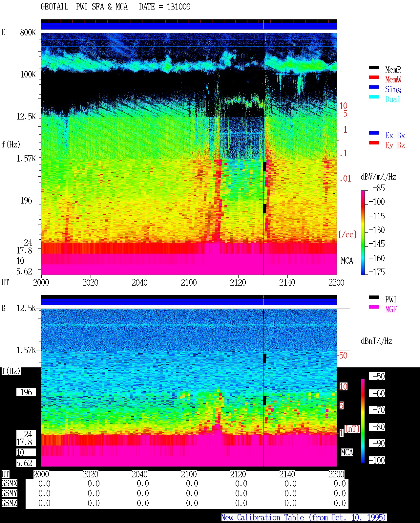Click the red [nT] unit label
This screenshot has height=523, width=420.
click(352, 429)
